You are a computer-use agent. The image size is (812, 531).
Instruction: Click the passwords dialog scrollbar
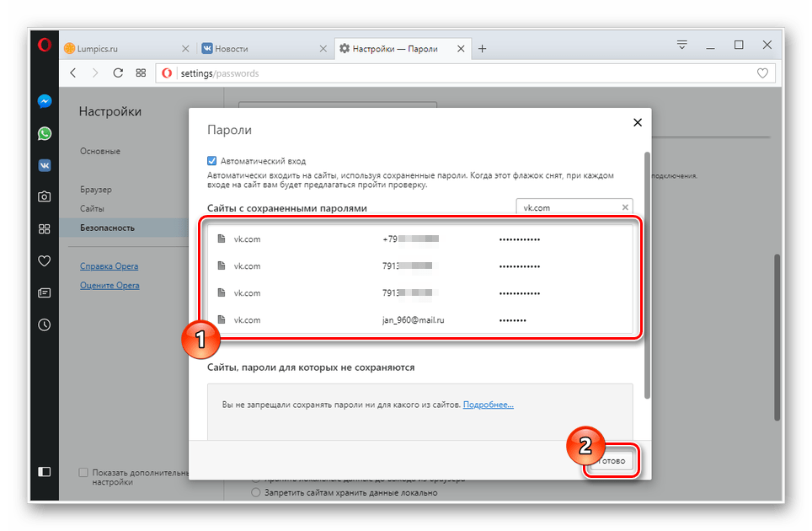[647, 275]
